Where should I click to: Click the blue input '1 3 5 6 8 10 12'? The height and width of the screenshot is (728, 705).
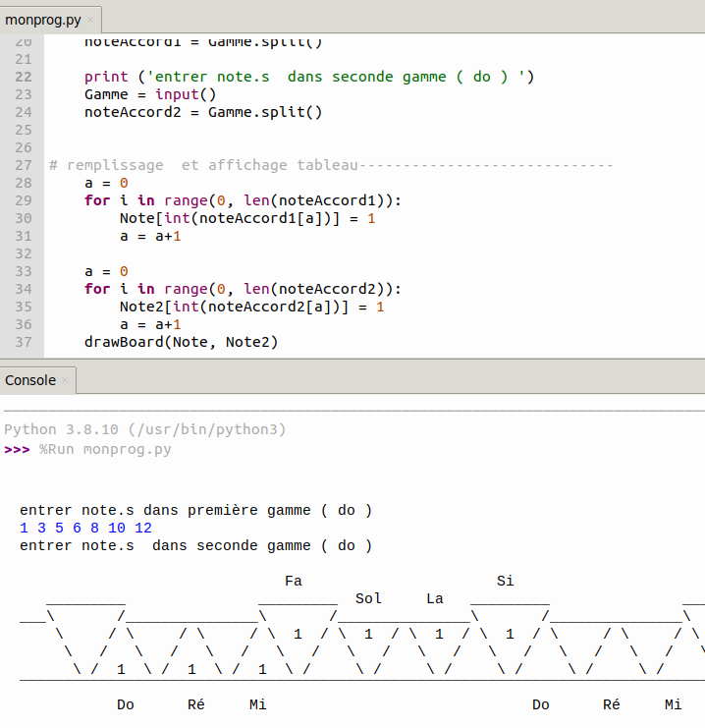(x=85, y=528)
